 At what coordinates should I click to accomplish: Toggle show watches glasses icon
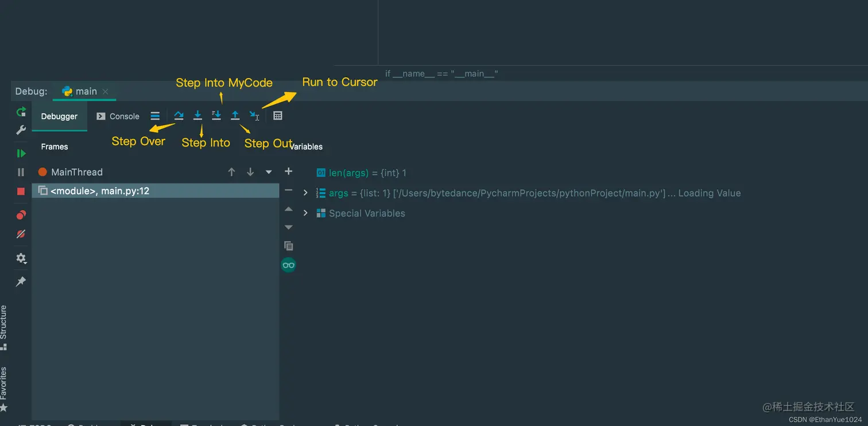click(x=289, y=265)
